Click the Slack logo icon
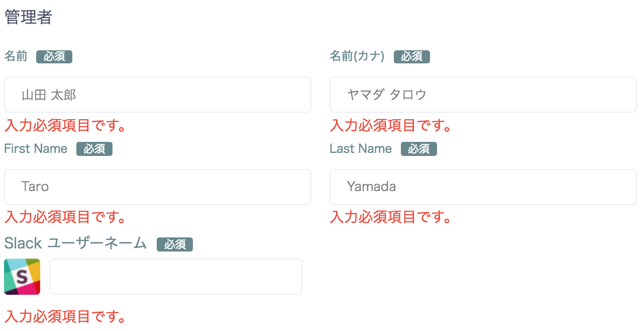644x331 pixels. (22, 277)
